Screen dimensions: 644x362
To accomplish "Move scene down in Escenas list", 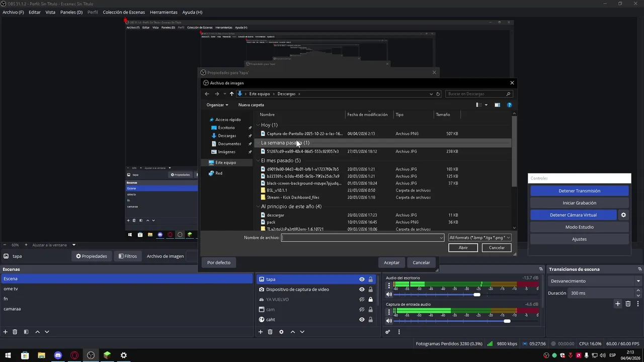I will (47, 332).
